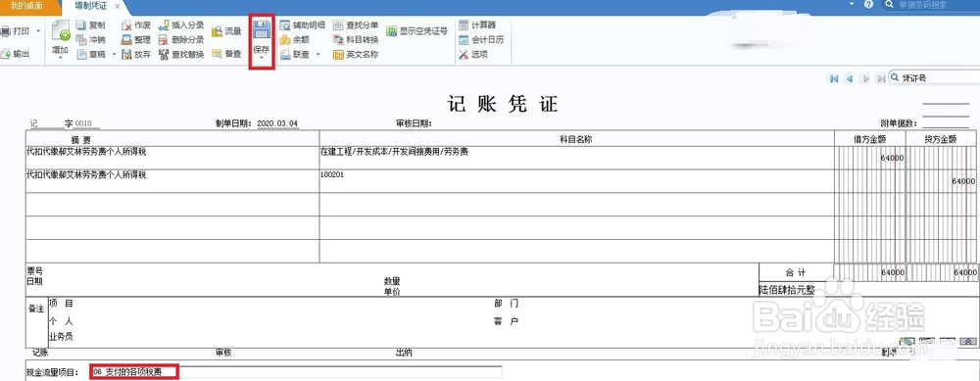
Task: Click 删除分录 delete entry
Action: tap(181, 39)
